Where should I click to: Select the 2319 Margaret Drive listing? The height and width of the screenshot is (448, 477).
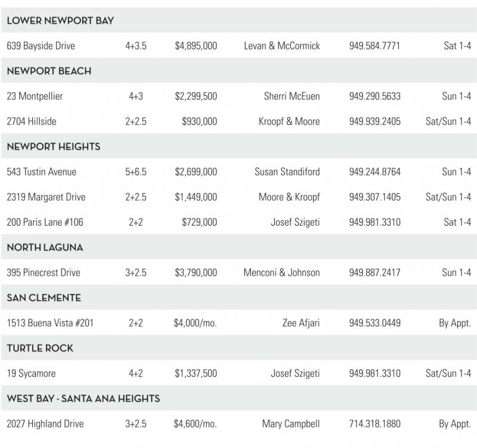[x=46, y=197]
